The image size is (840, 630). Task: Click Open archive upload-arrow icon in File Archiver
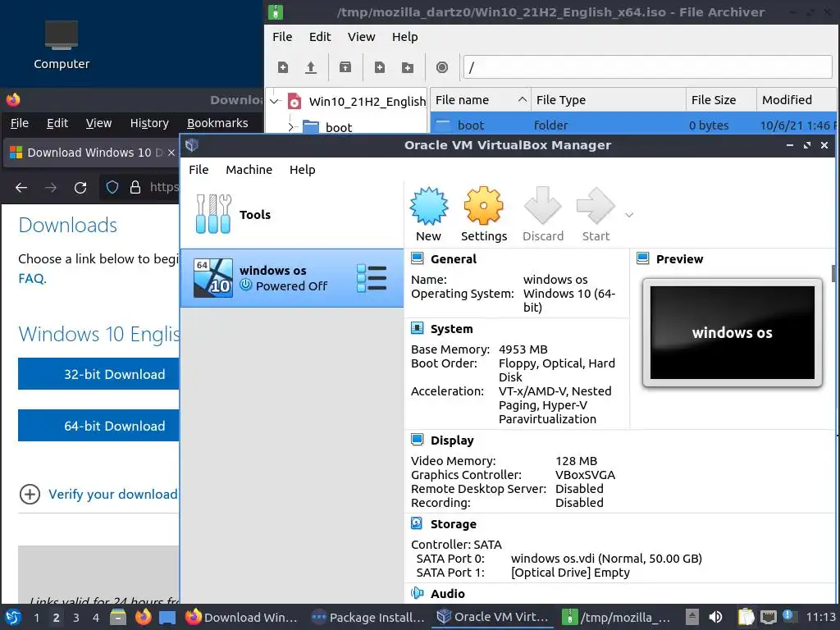[311, 67]
